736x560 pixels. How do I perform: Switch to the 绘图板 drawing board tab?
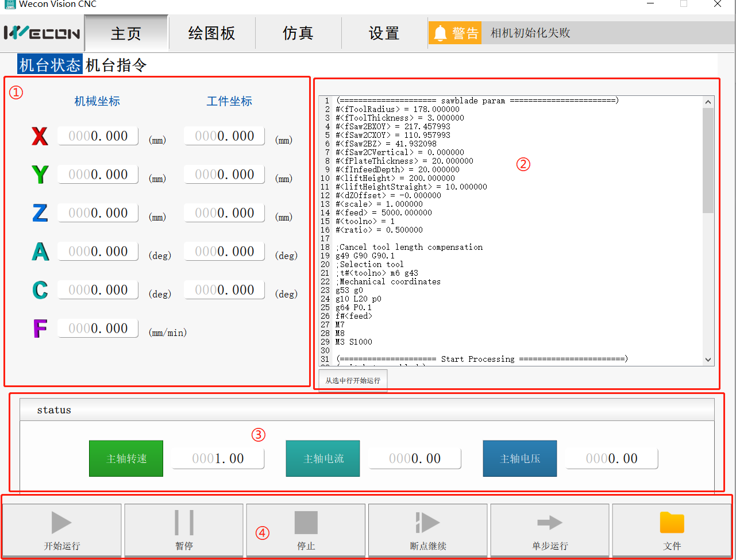click(x=211, y=33)
